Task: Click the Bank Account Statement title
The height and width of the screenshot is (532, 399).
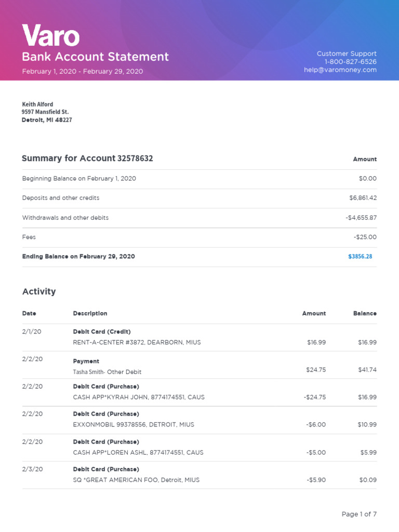Action: (95, 57)
